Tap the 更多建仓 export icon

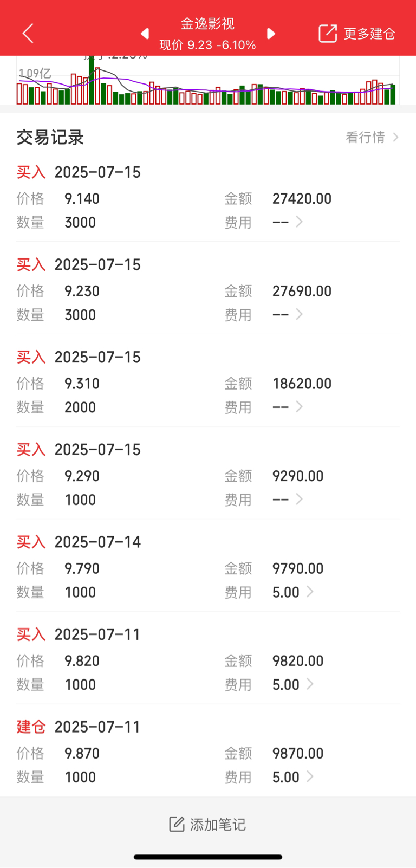pyautogui.click(x=327, y=34)
